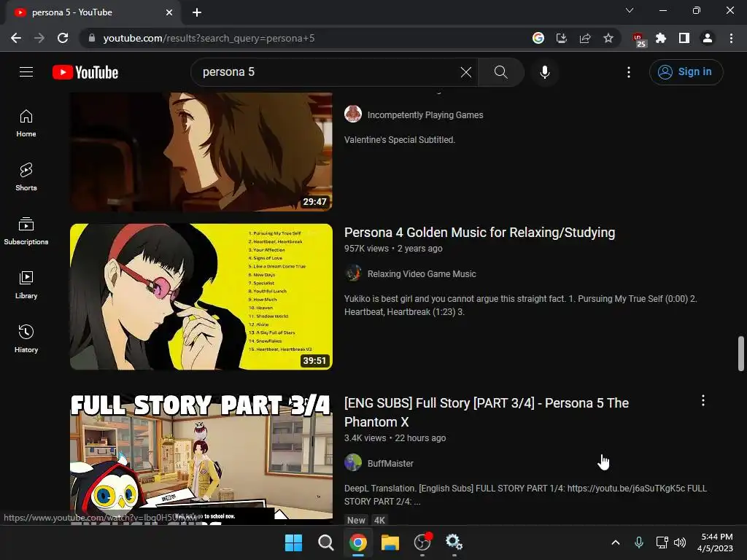Start voice search with the microphone
The width and height of the screenshot is (747, 560).
tap(544, 72)
